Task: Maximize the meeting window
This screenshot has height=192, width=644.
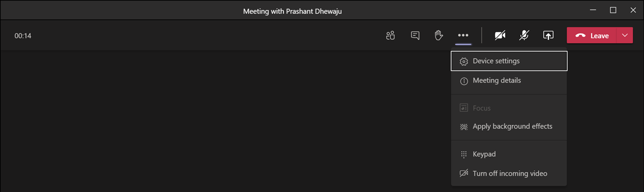Action: click(613, 10)
